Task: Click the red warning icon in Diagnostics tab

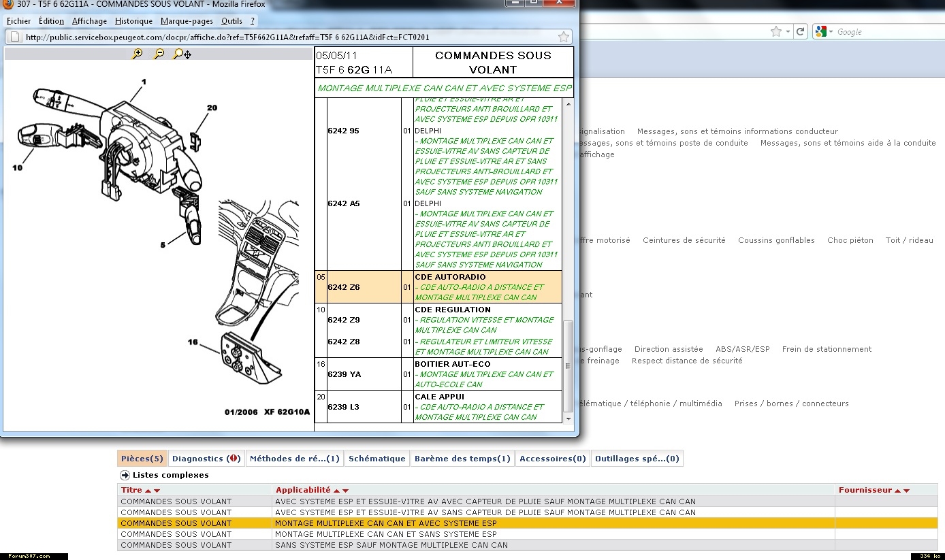Action: (234, 459)
